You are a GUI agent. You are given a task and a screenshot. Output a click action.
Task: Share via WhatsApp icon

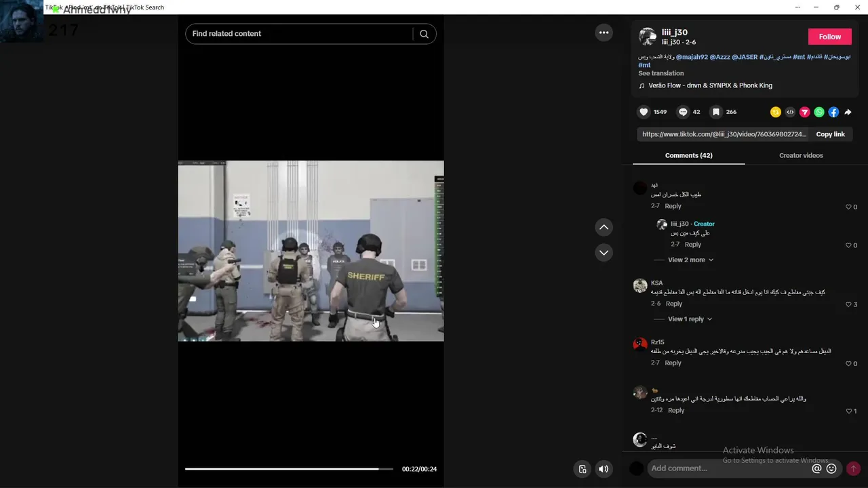(819, 112)
